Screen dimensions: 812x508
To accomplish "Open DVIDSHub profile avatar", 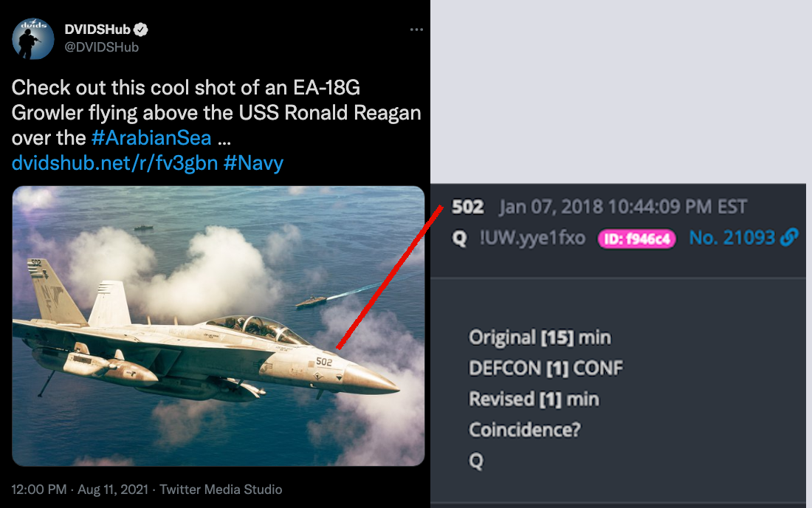I will [32, 38].
